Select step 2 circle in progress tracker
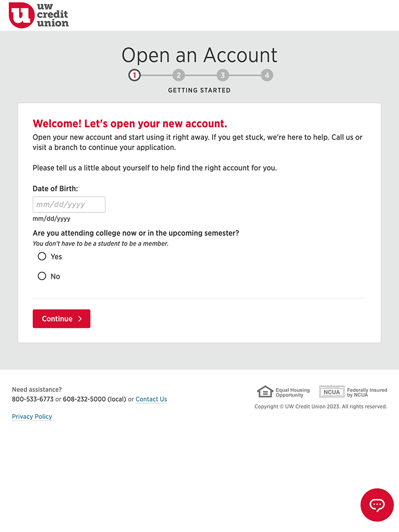 pos(179,75)
